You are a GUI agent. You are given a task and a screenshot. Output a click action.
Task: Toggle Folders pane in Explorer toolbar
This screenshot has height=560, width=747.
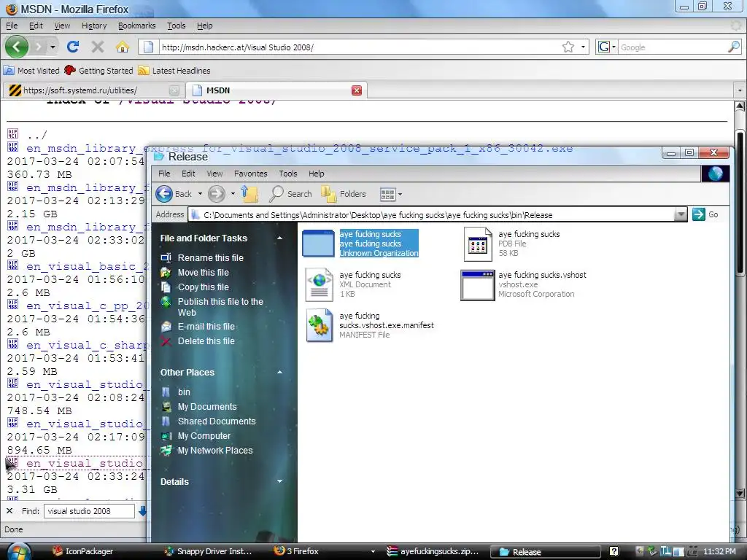344,194
